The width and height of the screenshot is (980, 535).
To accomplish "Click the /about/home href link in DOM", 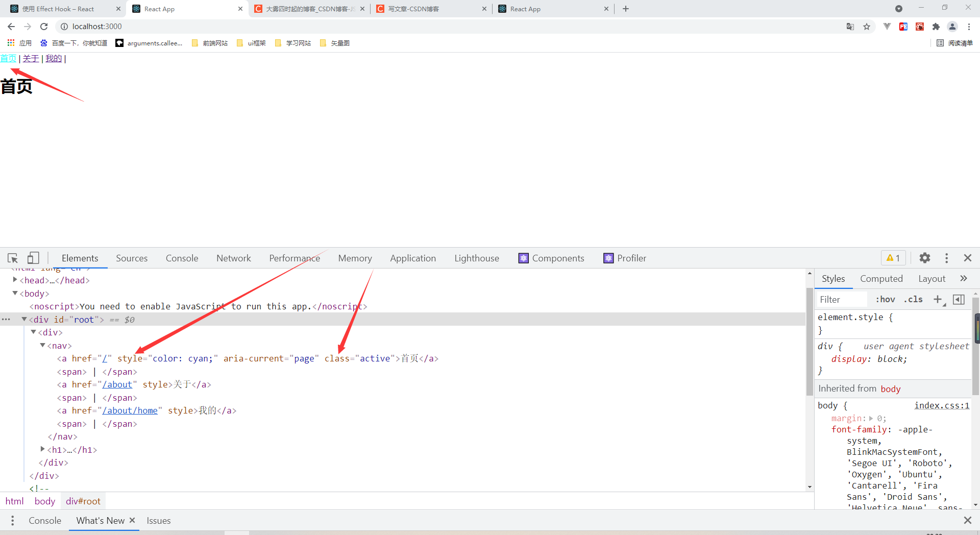I will (130, 410).
